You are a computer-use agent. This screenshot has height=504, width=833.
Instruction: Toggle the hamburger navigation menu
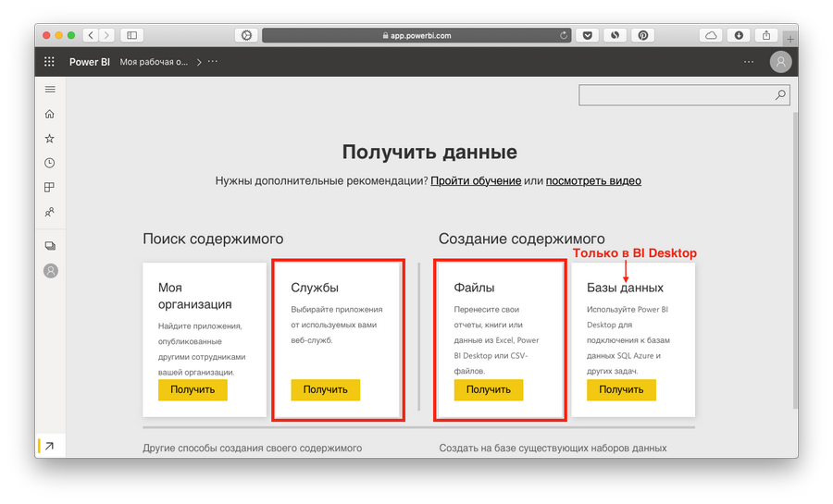(x=50, y=89)
